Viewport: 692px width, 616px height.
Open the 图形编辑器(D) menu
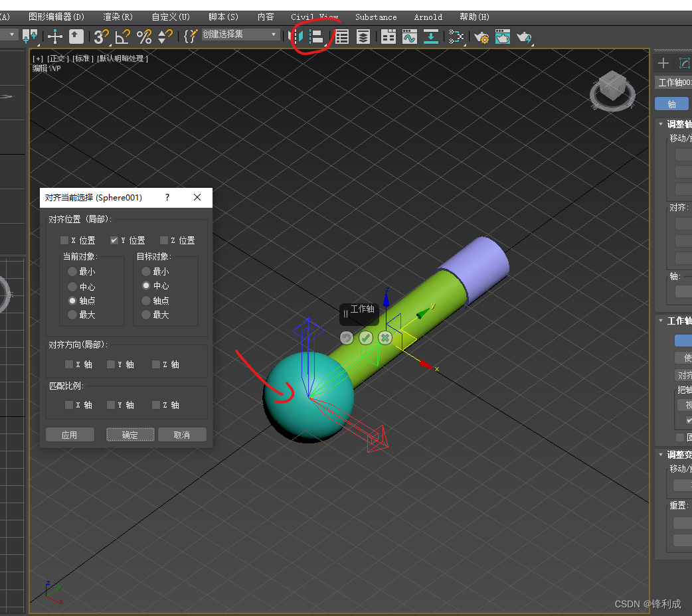(56, 17)
